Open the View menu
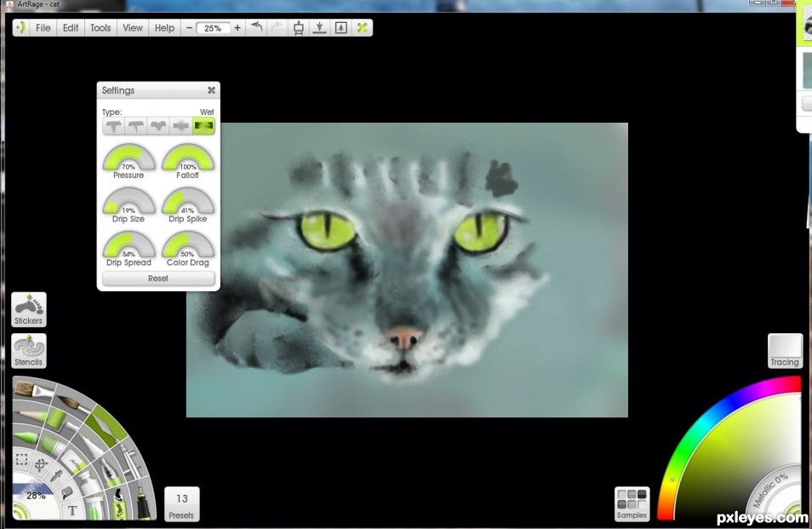Screen dimensions: 812x529 pos(133,27)
